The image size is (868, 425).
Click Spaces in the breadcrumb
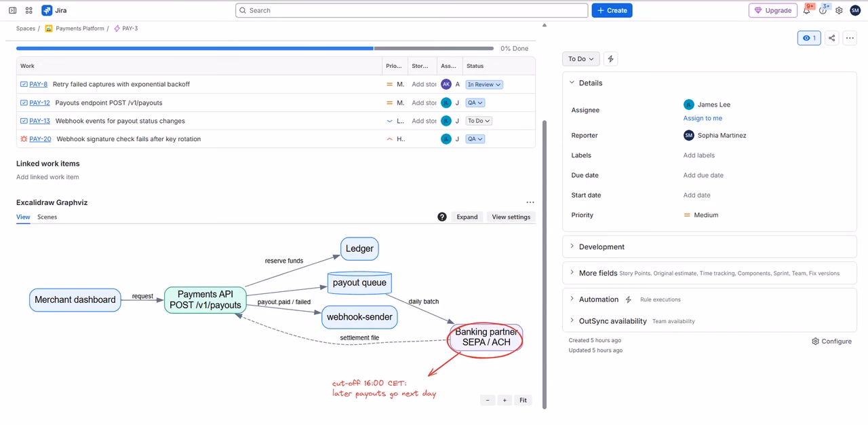(26, 29)
